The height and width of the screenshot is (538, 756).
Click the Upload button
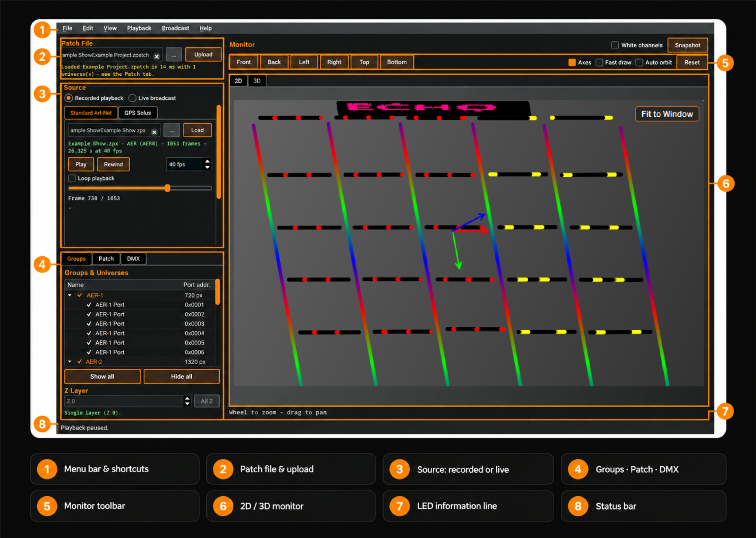pos(203,55)
